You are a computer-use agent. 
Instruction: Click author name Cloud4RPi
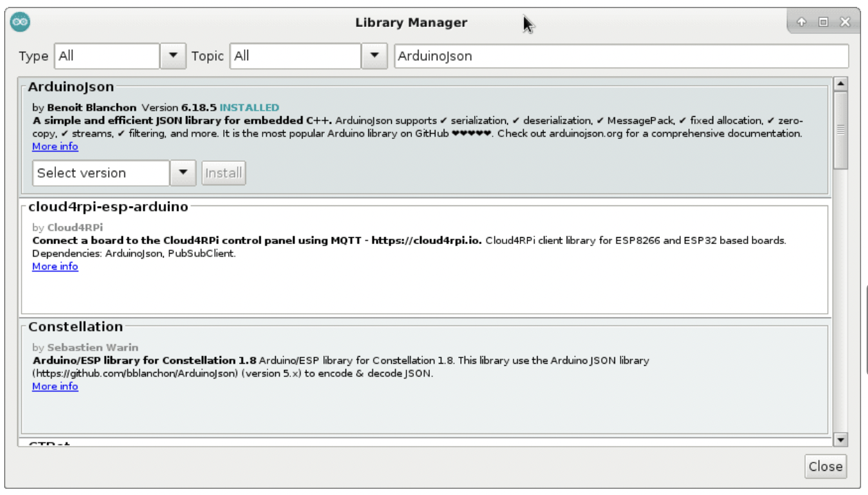click(76, 227)
